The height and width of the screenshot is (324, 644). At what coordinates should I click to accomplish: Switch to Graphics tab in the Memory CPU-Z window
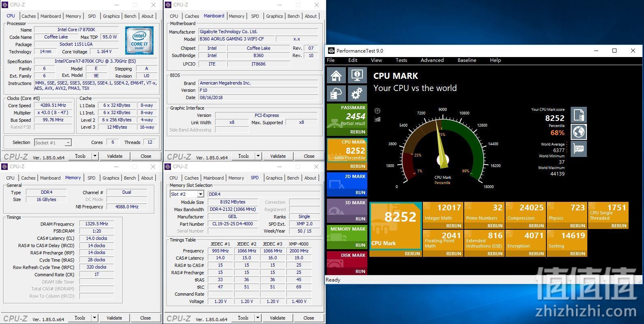click(111, 178)
